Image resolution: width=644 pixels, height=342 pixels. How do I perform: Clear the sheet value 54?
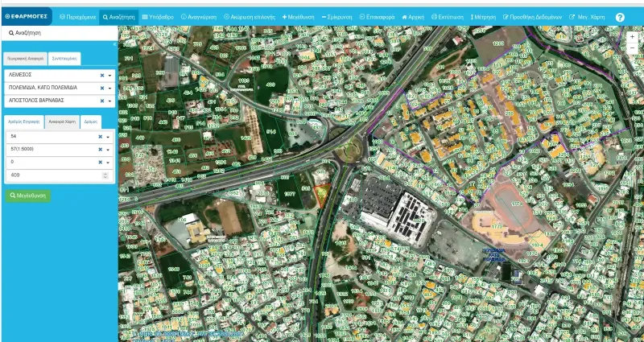tap(100, 137)
